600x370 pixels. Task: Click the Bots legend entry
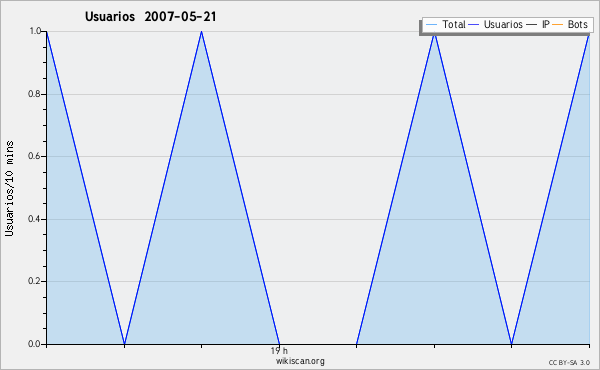(570, 24)
